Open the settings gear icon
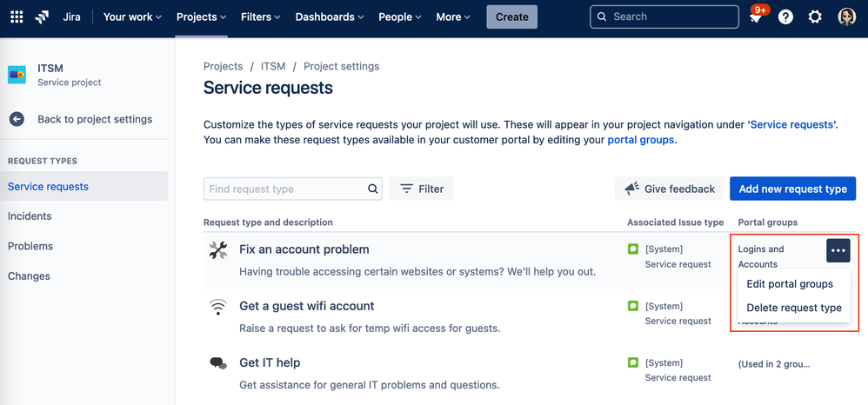The width and height of the screenshot is (868, 405). (x=815, y=17)
